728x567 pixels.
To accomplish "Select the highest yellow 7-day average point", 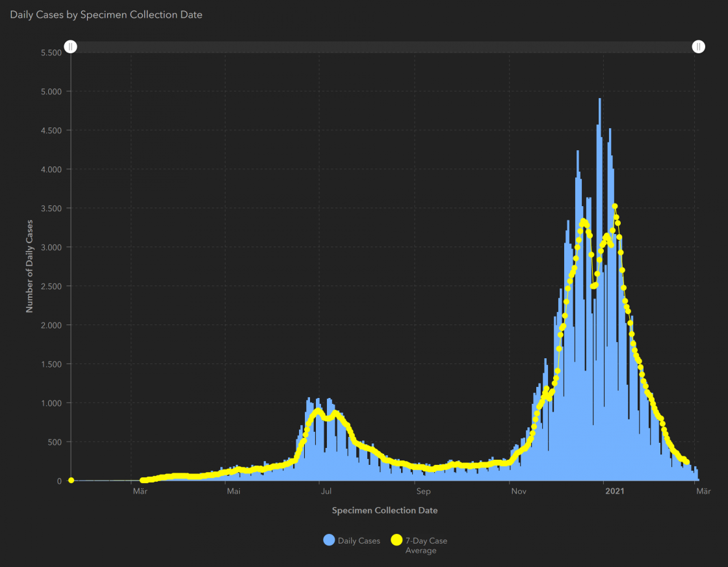I will [615, 206].
